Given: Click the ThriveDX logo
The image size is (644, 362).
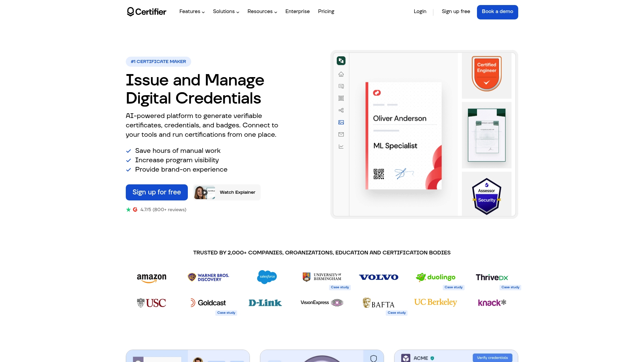Looking at the screenshot, I should click(x=492, y=277).
